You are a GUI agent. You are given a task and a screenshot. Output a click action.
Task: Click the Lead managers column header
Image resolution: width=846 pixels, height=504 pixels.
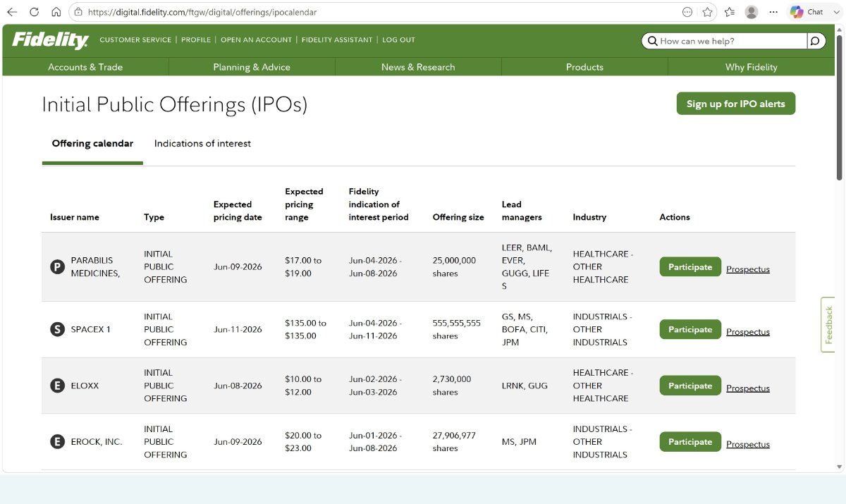522,211
